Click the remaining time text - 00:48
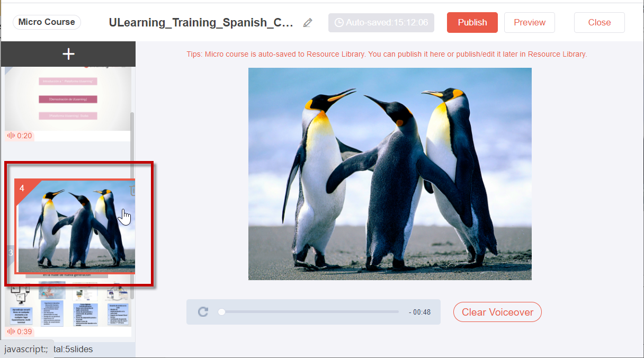The image size is (644, 358). [420, 312]
